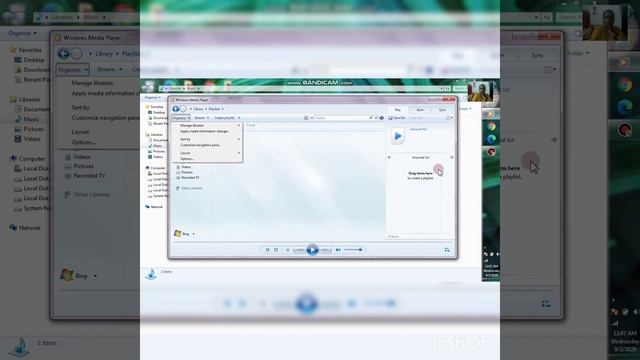Choose Customize navigation pane in sharp Organize menu

(207, 145)
